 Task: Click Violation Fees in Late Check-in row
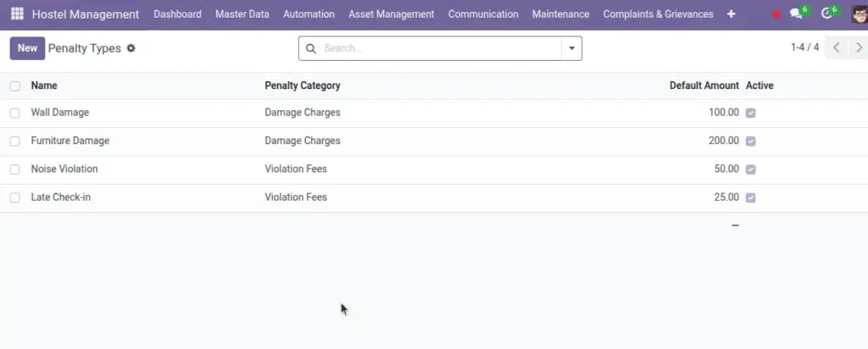coord(296,197)
